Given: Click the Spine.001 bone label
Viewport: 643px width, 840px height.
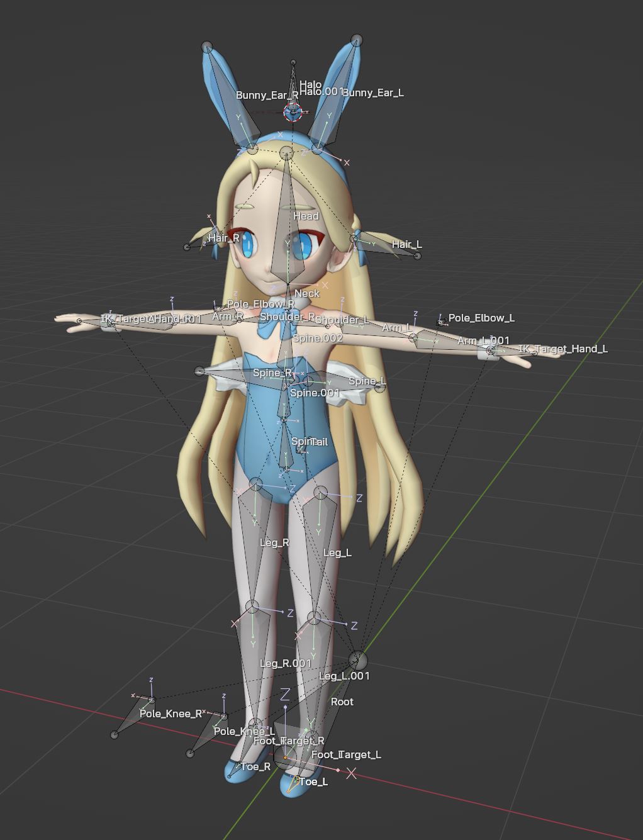Looking at the screenshot, I should (x=315, y=393).
